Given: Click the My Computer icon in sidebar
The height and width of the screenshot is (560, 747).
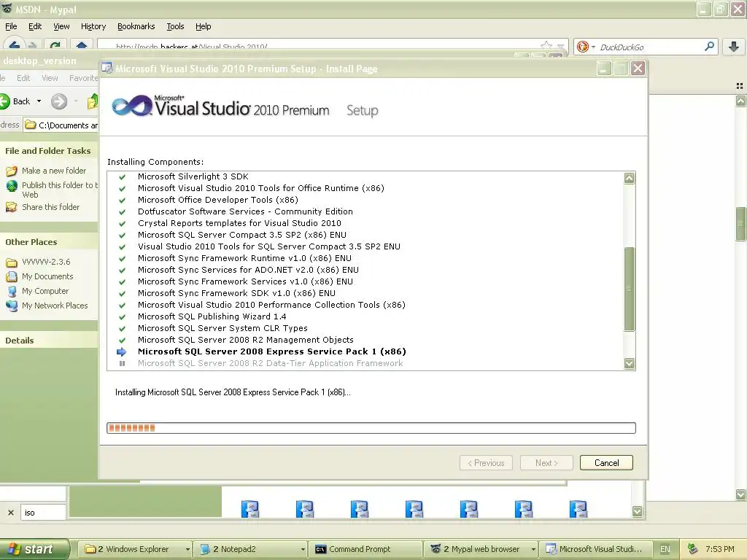Looking at the screenshot, I should coord(12,292).
